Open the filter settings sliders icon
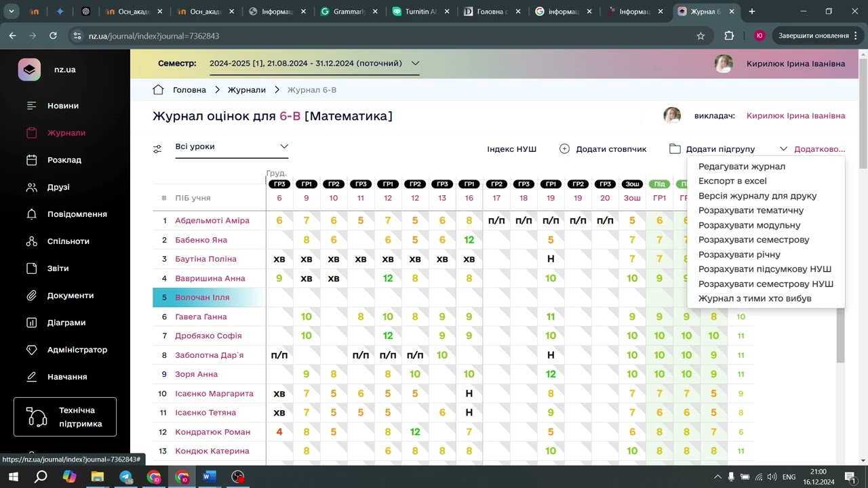 tap(157, 149)
